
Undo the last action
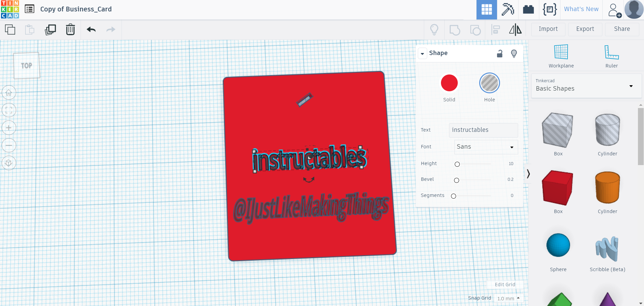[91, 30]
